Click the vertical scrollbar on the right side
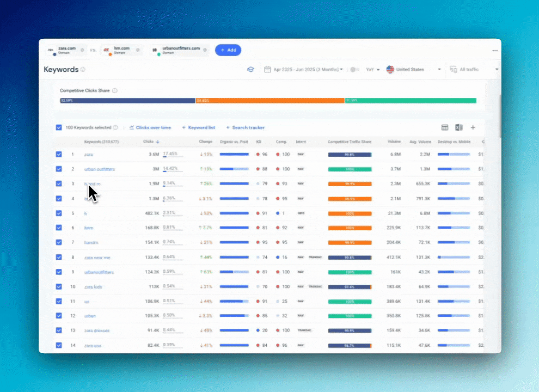The height and width of the screenshot is (392, 539). tap(500, 116)
